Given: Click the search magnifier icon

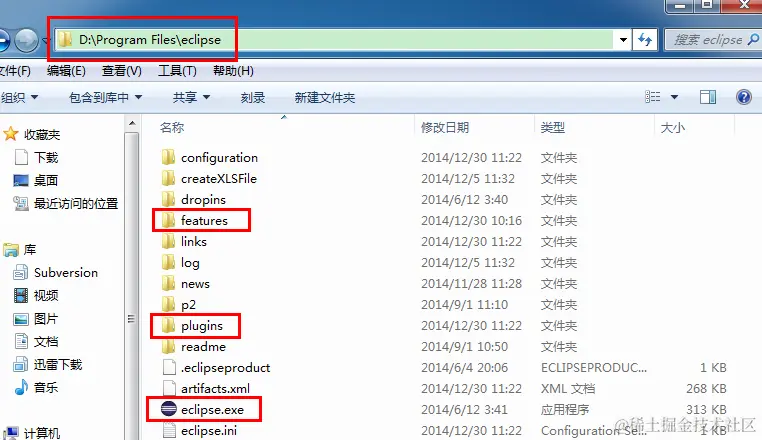Looking at the screenshot, I should (x=753, y=39).
